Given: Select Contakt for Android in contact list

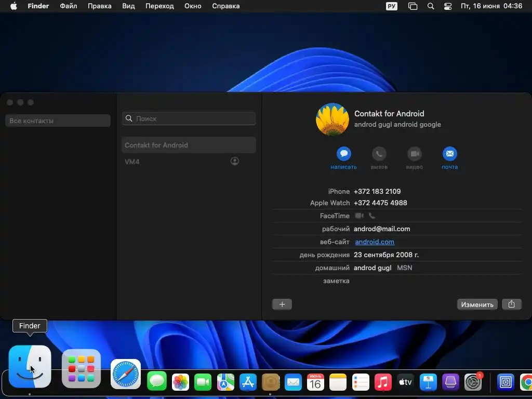Looking at the screenshot, I should (x=189, y=145).
